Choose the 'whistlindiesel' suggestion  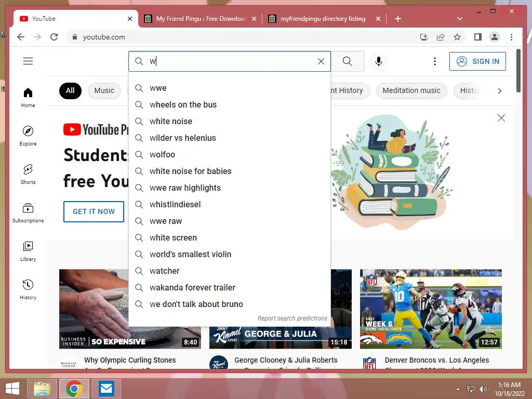(229, 205)
